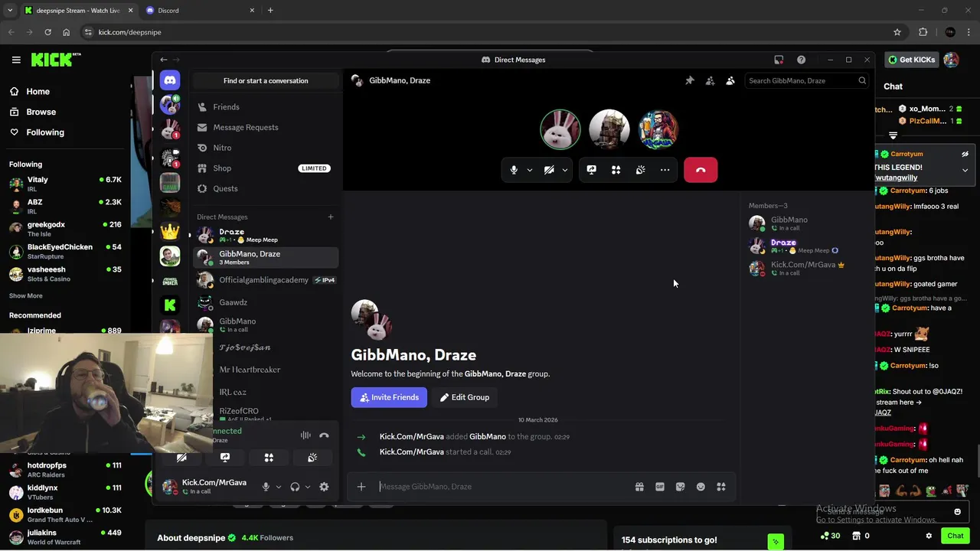Click the Invite Friends button
This screenshot has height=551, width=980.
389,397
